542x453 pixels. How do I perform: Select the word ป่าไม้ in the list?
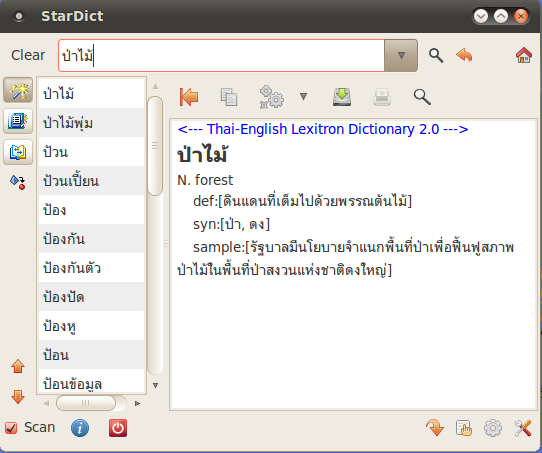click(91, 94)
